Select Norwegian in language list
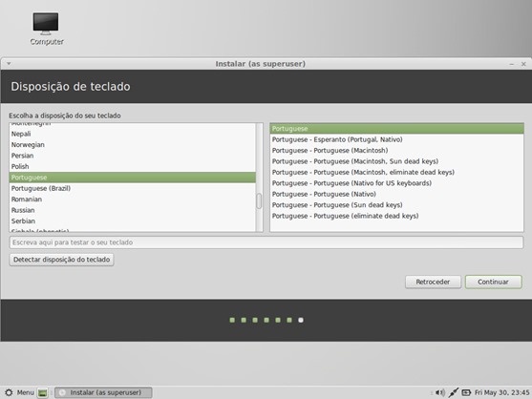 133,145
